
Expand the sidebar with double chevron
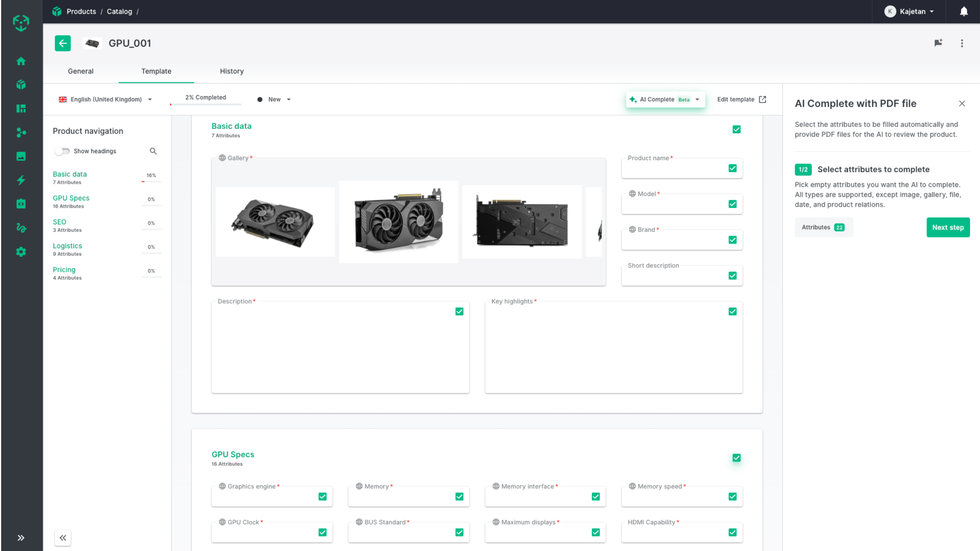click(21, 538)
